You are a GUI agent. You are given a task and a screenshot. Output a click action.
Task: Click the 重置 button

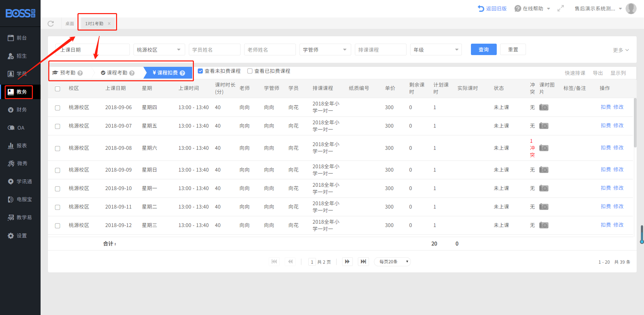coord(513,49)
